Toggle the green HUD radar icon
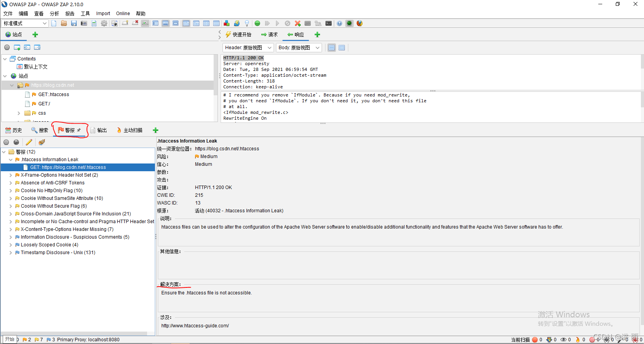Viewport: 644px width, 344px height. (x=349, y=23)
